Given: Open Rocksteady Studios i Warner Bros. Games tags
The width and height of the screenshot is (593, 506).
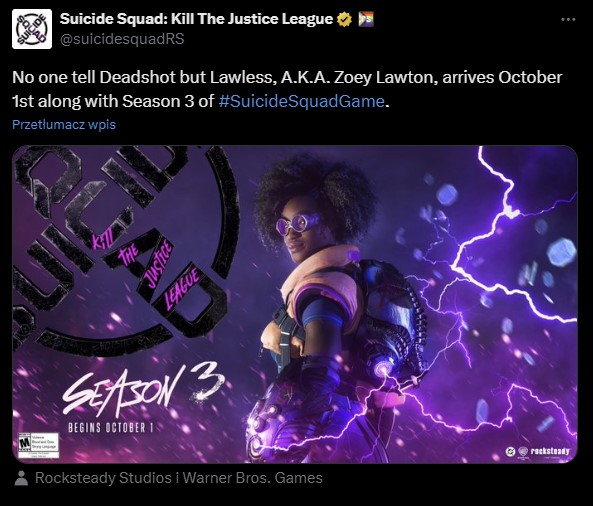Looking at the screenshot, I should click(x=179, y=478).
